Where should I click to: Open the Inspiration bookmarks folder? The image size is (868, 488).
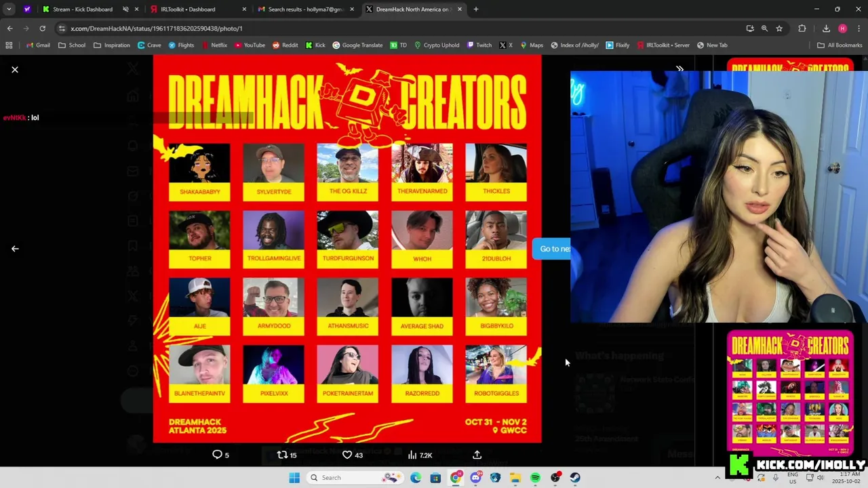(111, 45)
